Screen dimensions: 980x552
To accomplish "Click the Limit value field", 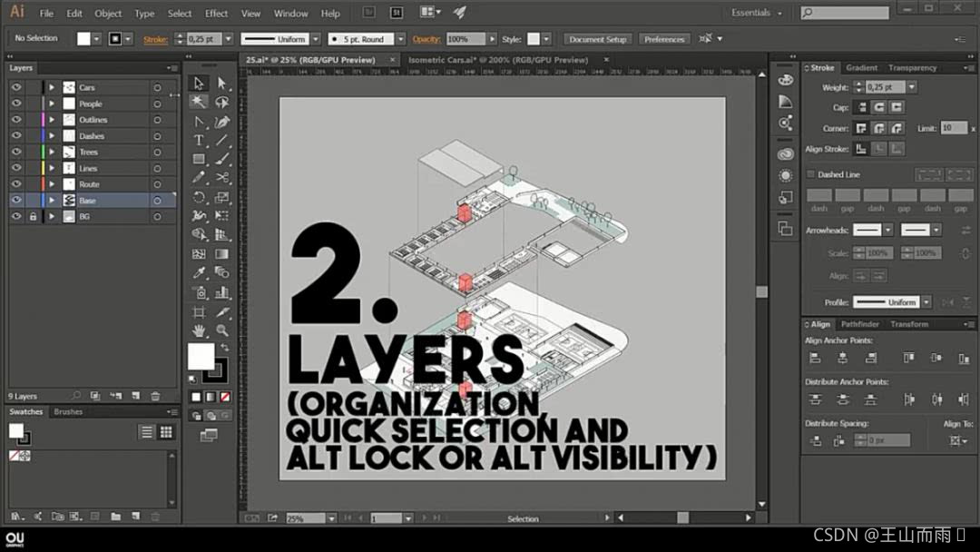I will coord(954,128).
